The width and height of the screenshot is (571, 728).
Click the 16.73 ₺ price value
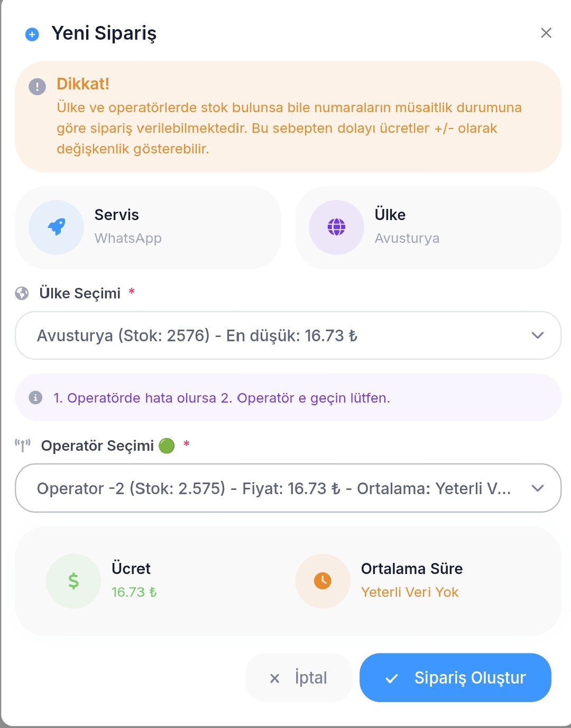134,592
